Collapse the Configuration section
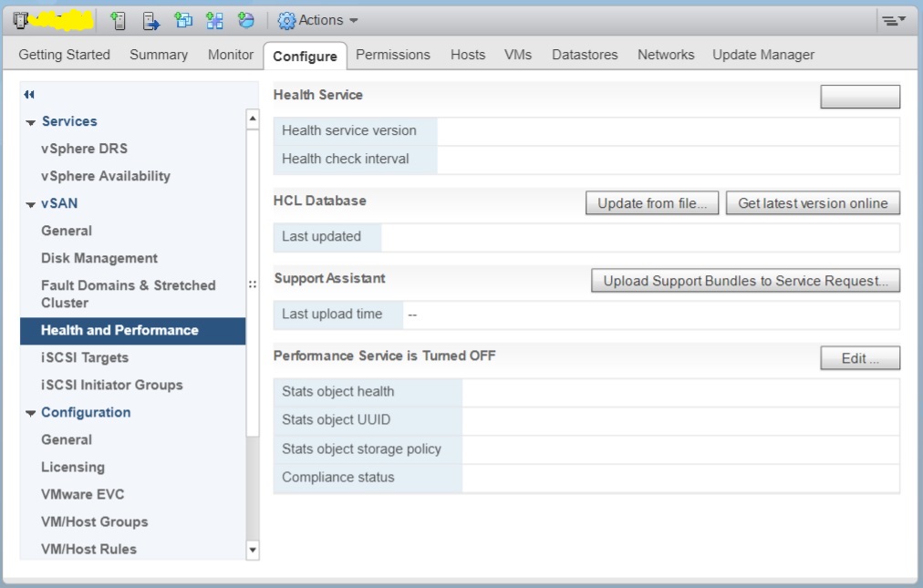 [x=29, y=412]
